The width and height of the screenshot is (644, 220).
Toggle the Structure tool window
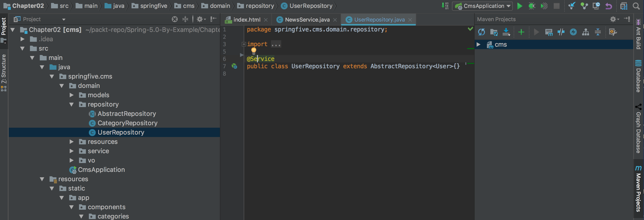click(x=4, y=69)
